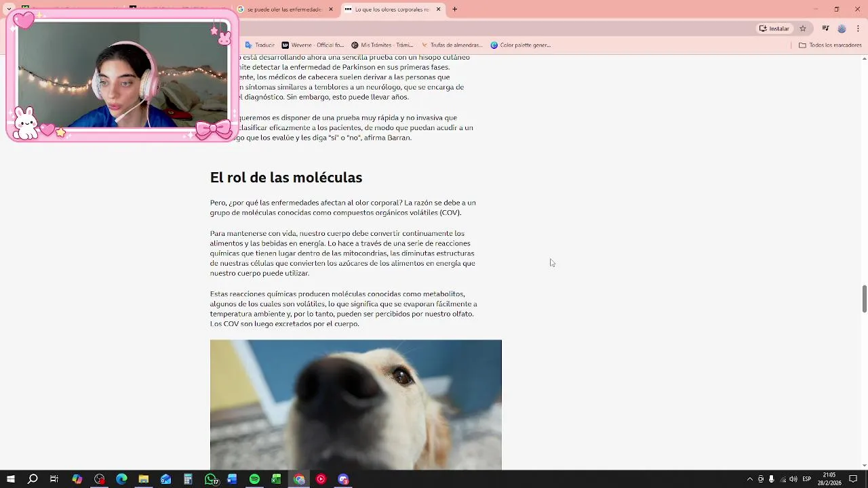Image resolution: width=868 pixels, height=488 pixels.
Task: Open clock showing 21:05
Action: pyautogui.click(x=829, y=479)
